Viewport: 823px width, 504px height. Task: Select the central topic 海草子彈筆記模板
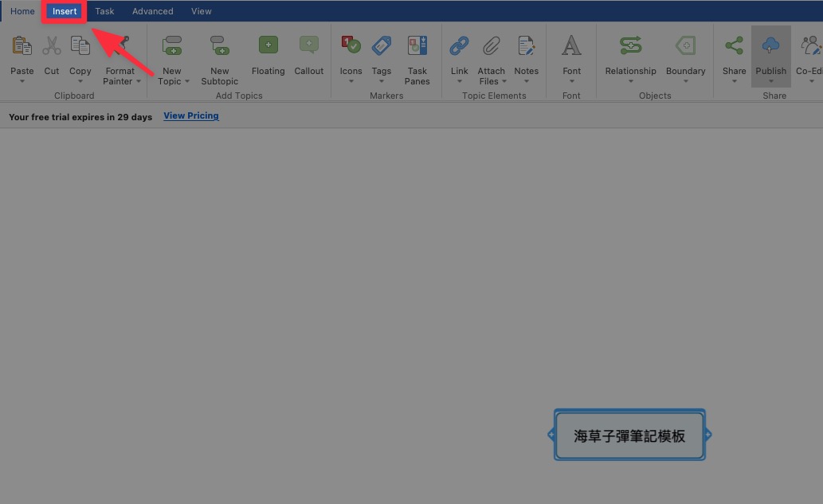click(629, 436)
